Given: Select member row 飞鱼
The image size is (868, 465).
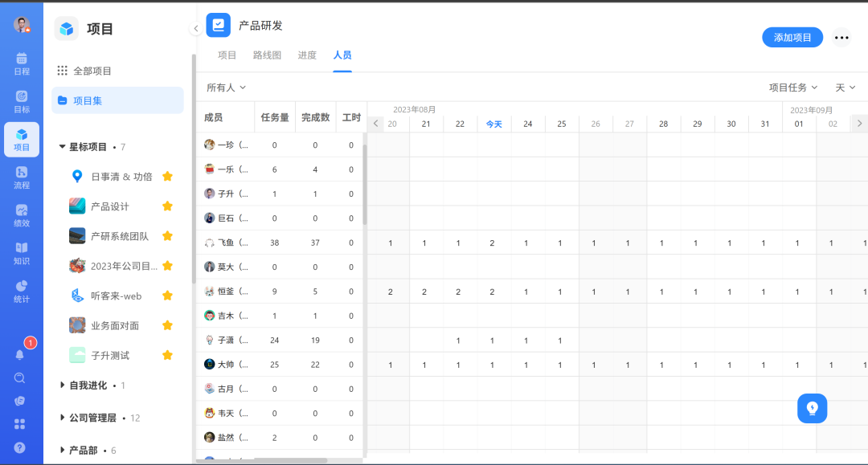Looking at the screenshot, I should tap(280, 243).
